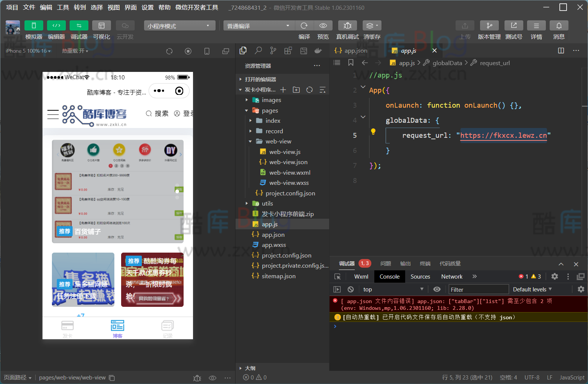This screenshot has width=588, height=384.
Task: Open the 工具 menu in menu bar
Action: (63, 8)
